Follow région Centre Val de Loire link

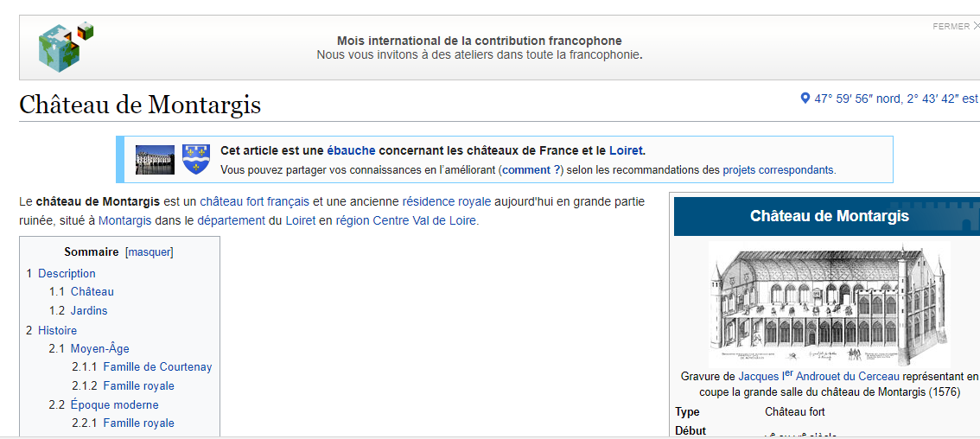pyautogui.click(x=407, y=220)
